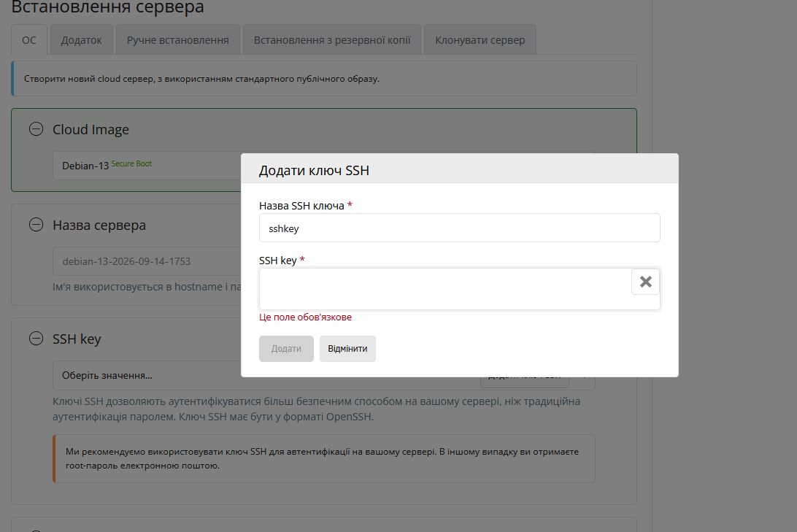Focus the Назва SSH ключа input
This screenshot has height=532, width=797.
[460, 228]
